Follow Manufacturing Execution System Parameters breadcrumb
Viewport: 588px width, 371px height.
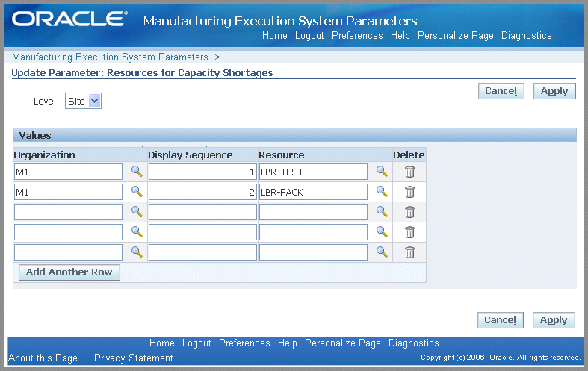point(110,57)
